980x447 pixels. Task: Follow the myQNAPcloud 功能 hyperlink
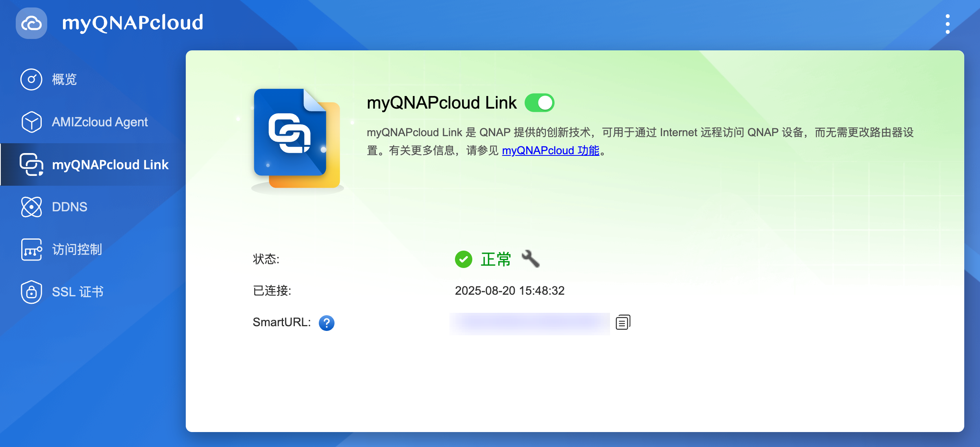(551, 150)
